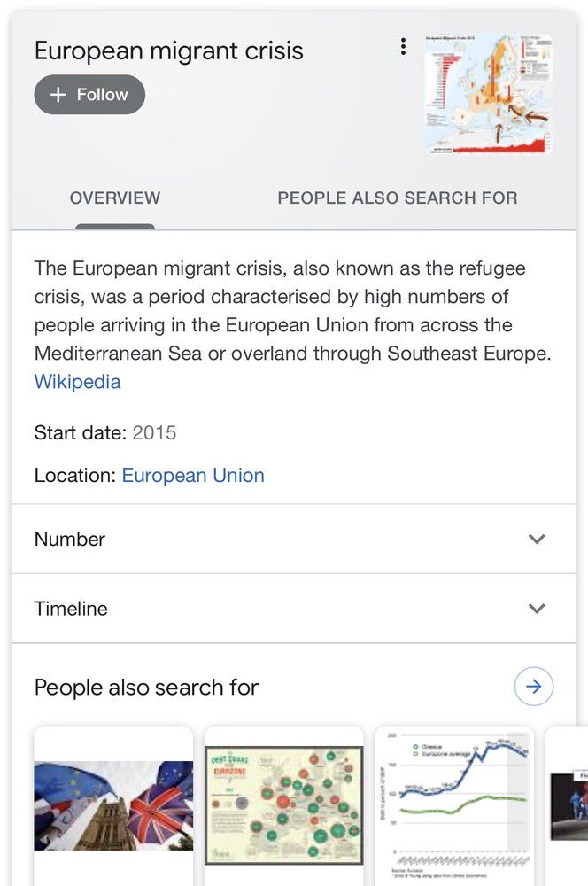The width and height of the screenshot is (588, 886).
Task: Open the Eurozone debt crisis map card
Action: click(283, 805)
